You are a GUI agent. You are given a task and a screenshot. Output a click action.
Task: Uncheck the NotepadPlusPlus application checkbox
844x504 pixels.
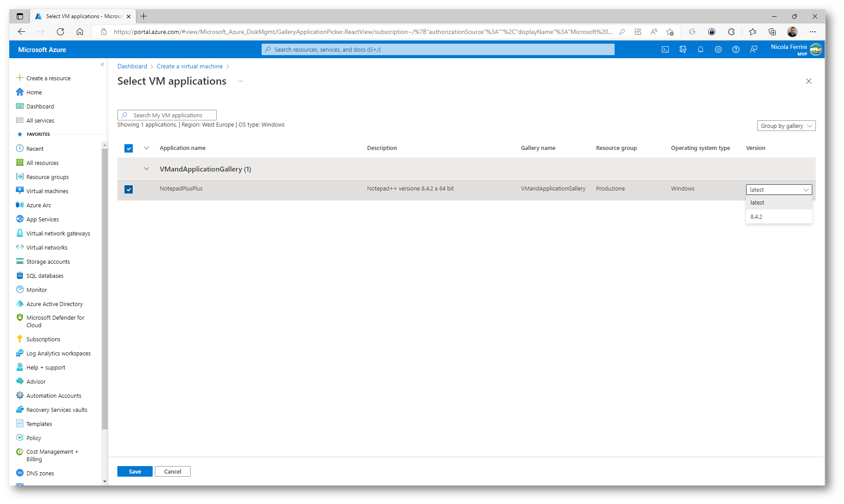coord(128,189)
